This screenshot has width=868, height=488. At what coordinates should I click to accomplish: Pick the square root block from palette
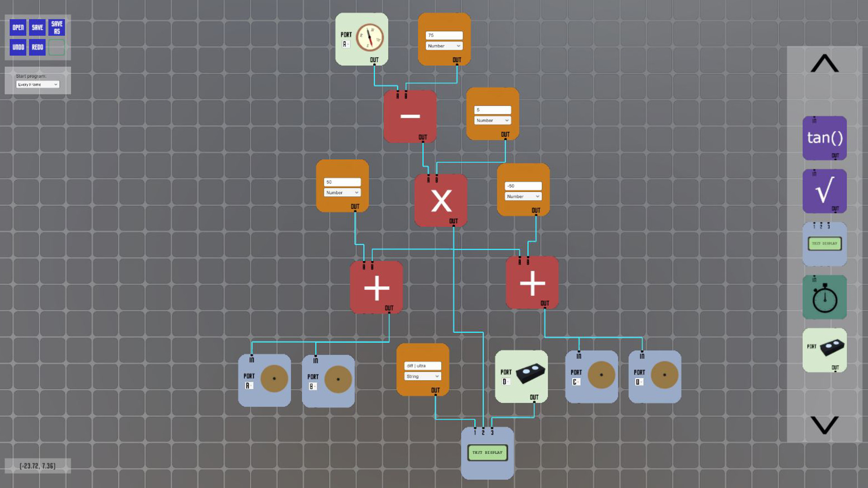tap(825, 191)
